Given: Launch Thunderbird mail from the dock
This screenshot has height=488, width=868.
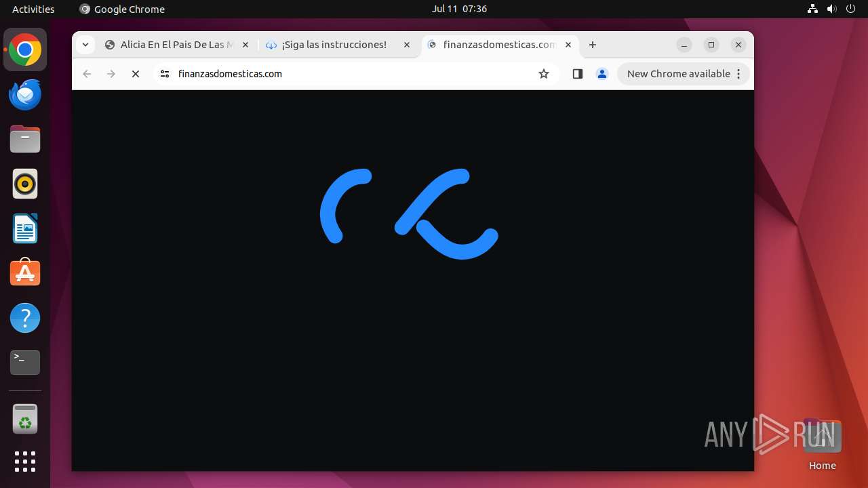Looking at the screenshot, I should (25, 95).
